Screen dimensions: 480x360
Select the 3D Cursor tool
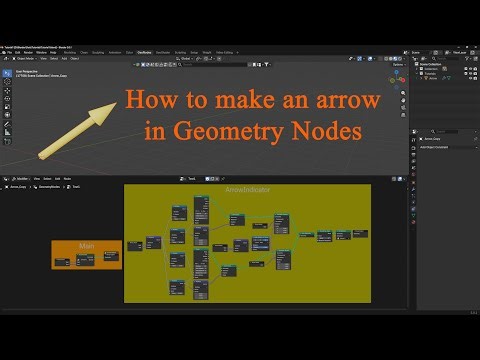pyautogui.click(x=7, y=82)
